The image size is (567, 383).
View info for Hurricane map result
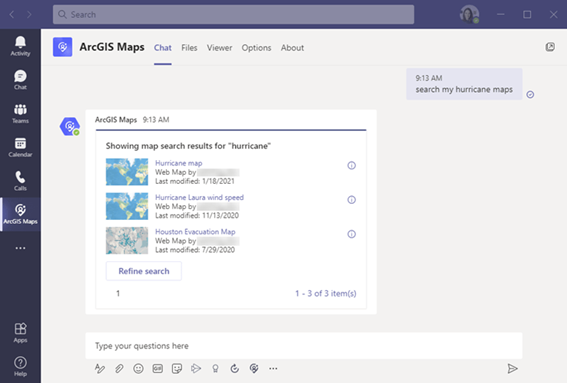click(x=351, y=166)
